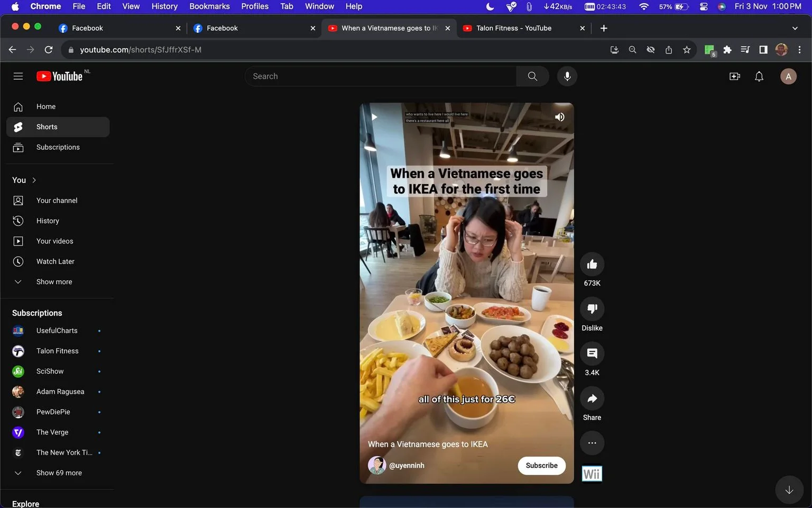
Task: Like the IKEA short video
Action: 592,264
